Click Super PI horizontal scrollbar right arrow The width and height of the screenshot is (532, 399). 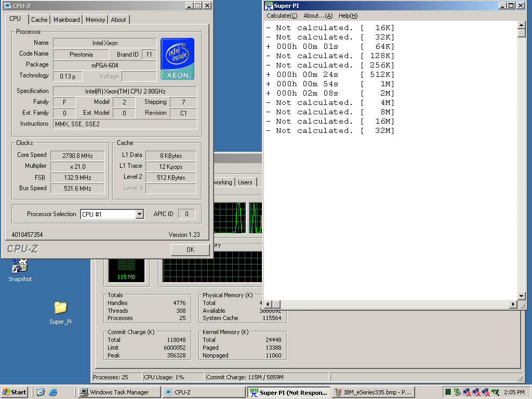pyautogui.click(x=513, y=304)
